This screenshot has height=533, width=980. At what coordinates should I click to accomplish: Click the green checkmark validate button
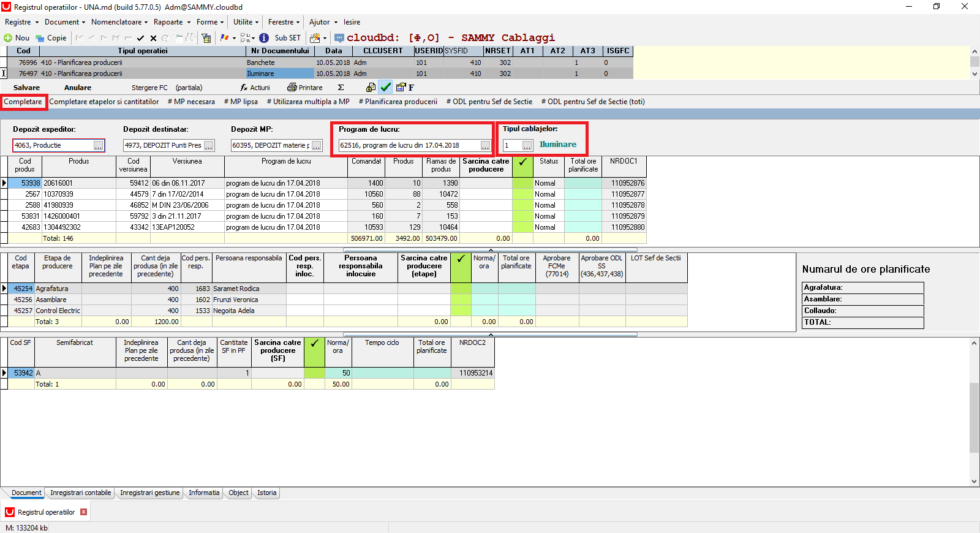click(386, 88)
